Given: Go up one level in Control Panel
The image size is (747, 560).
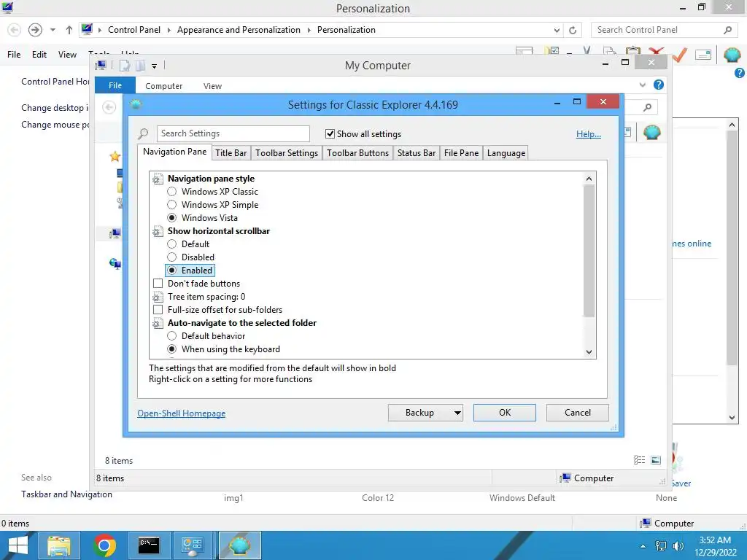Looking at the screenshot, I should coord(69,30).
